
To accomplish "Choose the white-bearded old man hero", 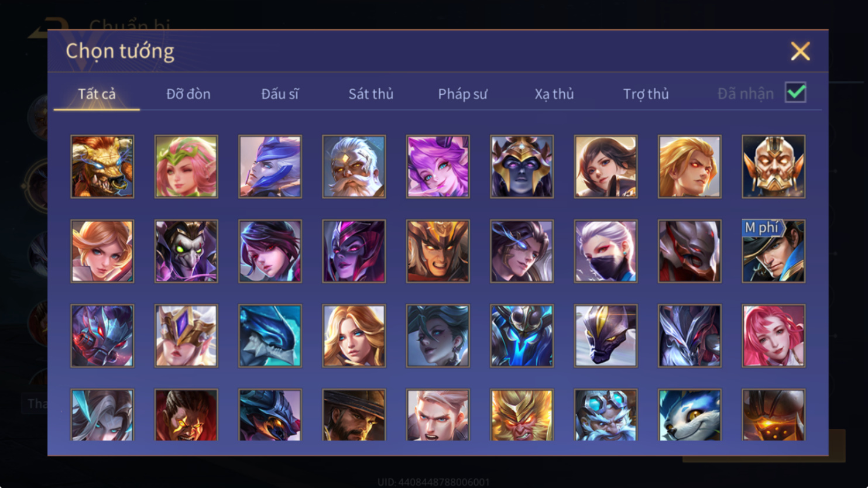I will (x=354, y=167).
